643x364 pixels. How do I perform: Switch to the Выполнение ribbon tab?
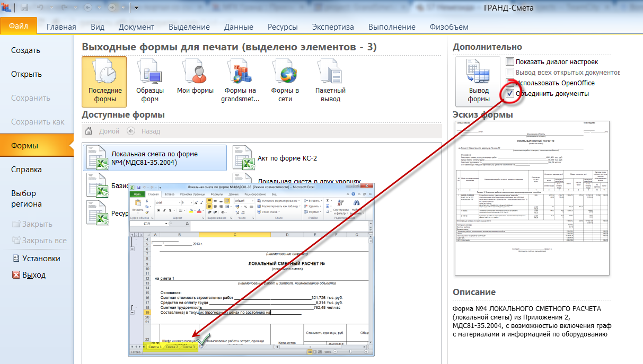392,27
